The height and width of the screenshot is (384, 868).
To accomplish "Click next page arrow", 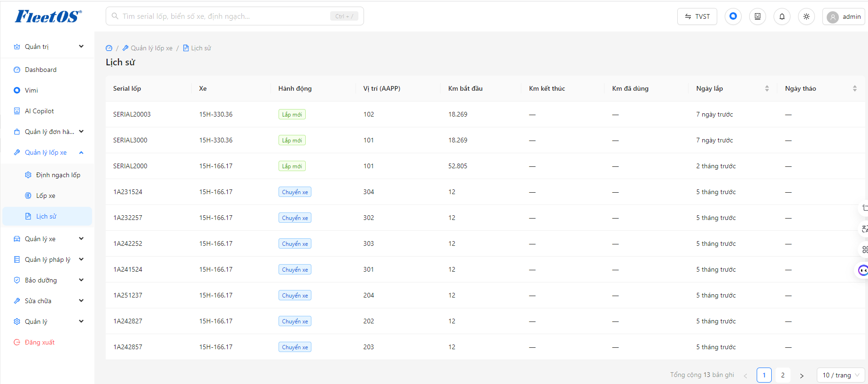I will coord(802,376).
